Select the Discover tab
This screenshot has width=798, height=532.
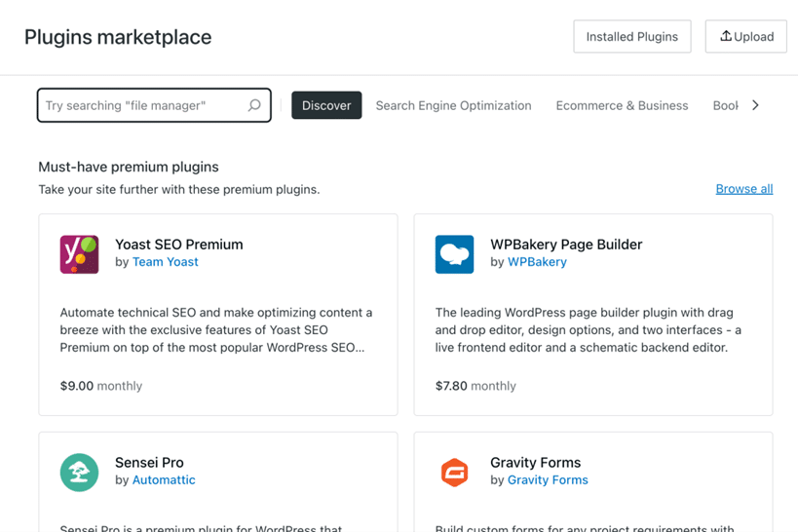pos(326,105)
